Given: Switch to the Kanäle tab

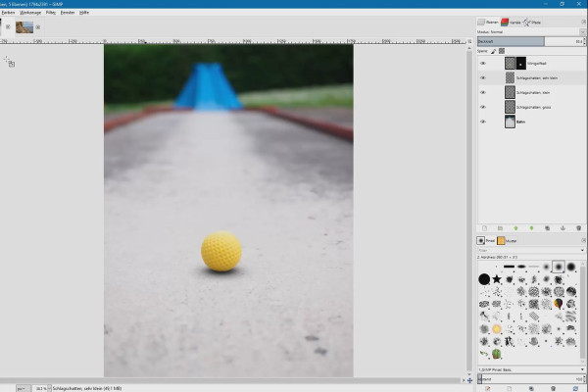Looking at the screenshot, I should 511,23.
